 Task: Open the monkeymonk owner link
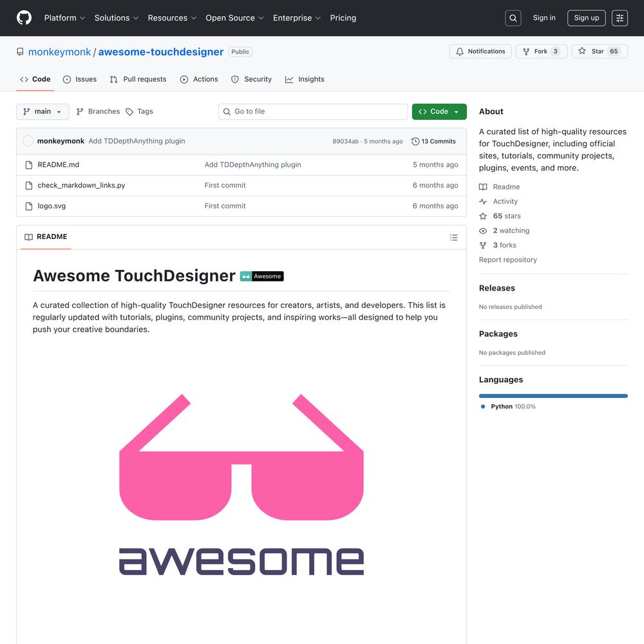point(59,52)
